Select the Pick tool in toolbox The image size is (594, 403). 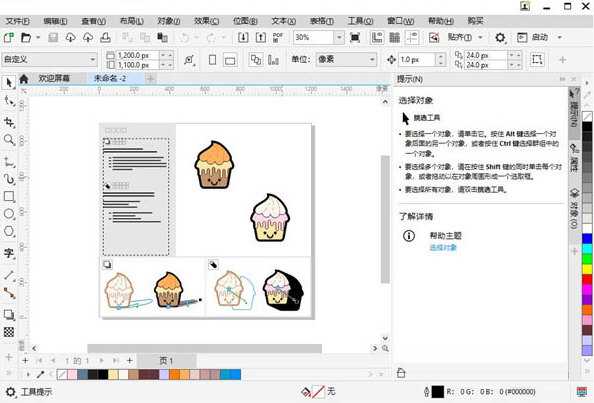tap(9, 83)
